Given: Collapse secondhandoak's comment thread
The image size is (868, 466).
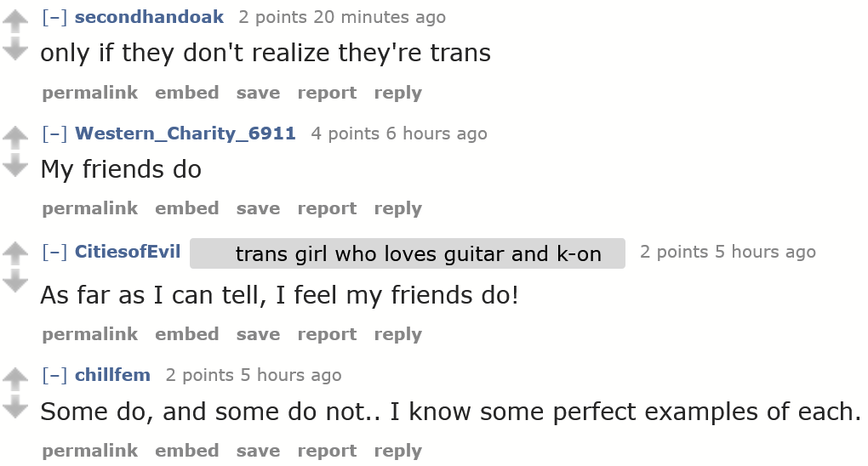Looking at the screenshot, I should coord(55,17).
